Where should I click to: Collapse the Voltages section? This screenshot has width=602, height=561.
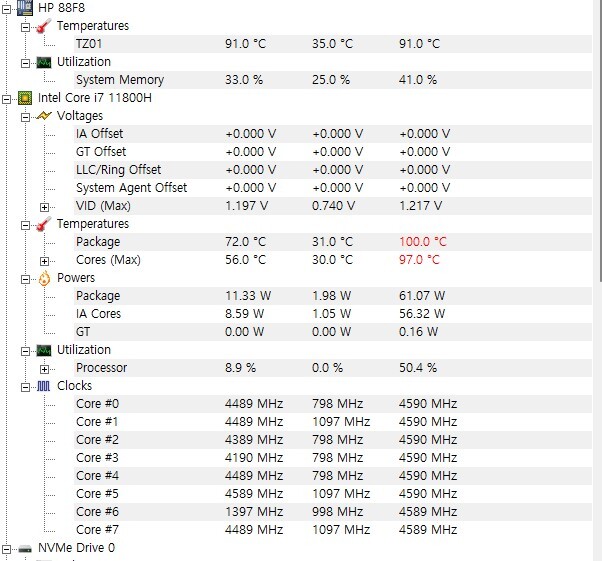pos(27,116)
